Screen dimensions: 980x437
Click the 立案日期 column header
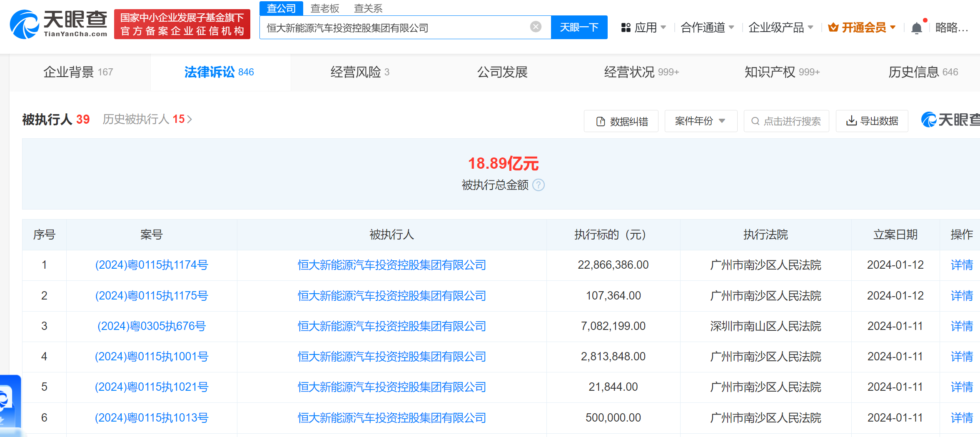point(895,235)
